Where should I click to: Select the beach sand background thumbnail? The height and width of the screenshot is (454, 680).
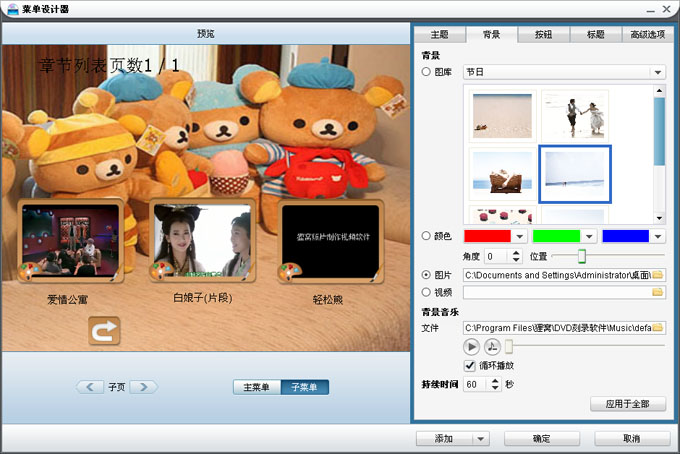(503, 116)
